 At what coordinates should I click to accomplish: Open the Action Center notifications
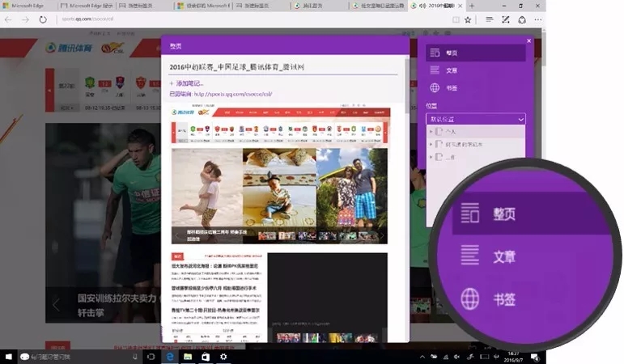coord(536,357)
